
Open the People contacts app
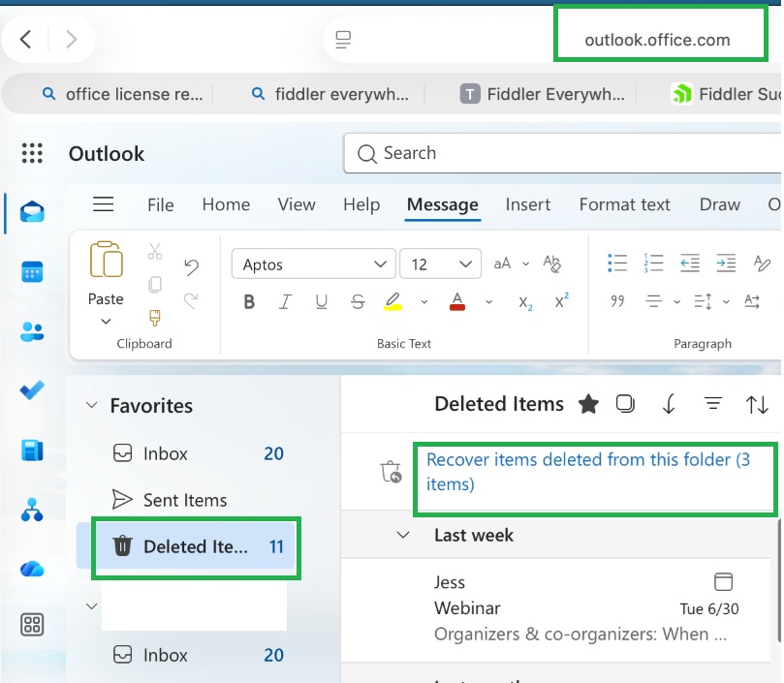tap(32, 331)
